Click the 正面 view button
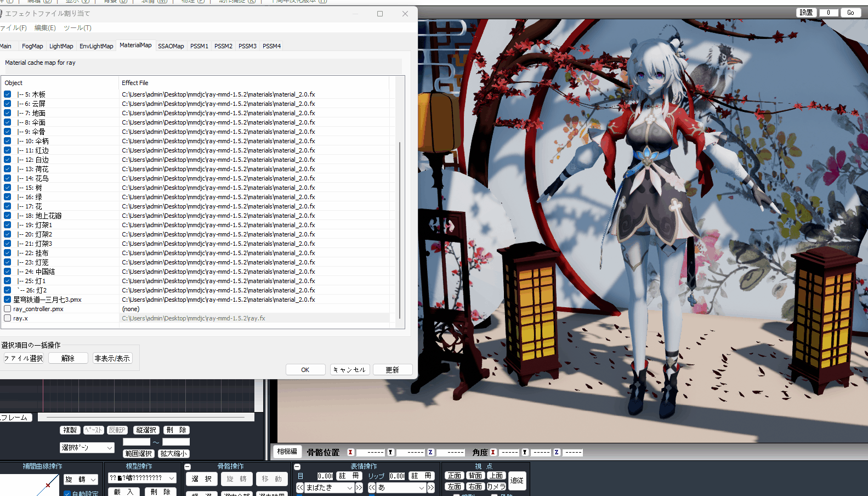 (455, 476)
